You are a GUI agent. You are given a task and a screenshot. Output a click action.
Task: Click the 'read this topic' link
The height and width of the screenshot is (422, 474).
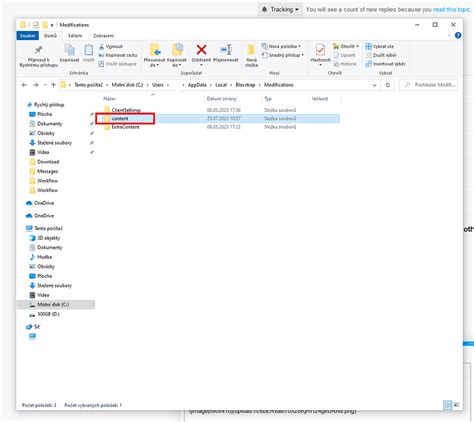pos(451,9)
